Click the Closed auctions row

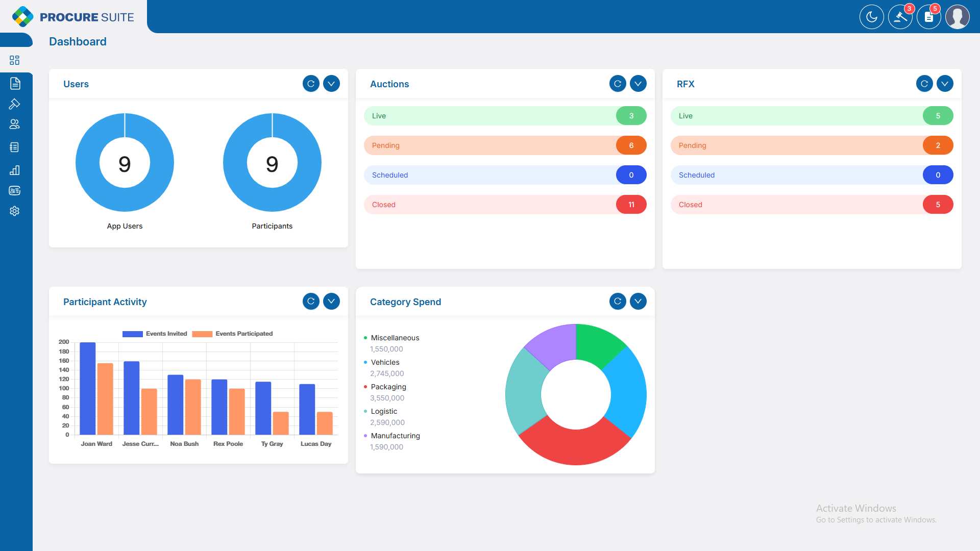point(505,205)
